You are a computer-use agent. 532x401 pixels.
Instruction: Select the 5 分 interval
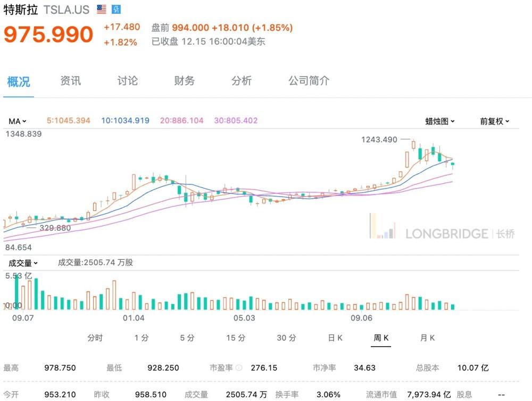tap(187, 338)
